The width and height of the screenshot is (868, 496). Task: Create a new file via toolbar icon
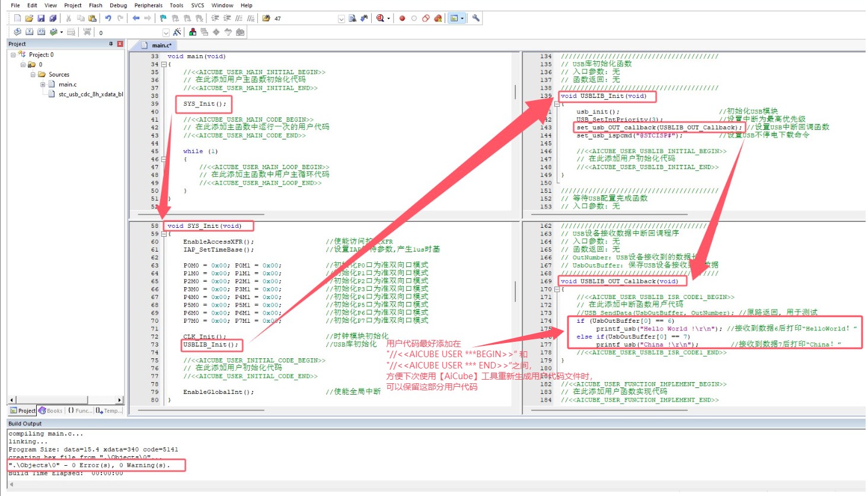click(x=17, y=18)
